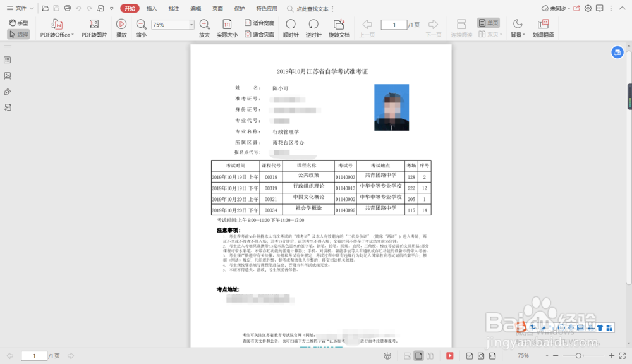Viewport: 632px width, 364px height.
Task: Click the toolbar page number field
Action: (394, 25)
